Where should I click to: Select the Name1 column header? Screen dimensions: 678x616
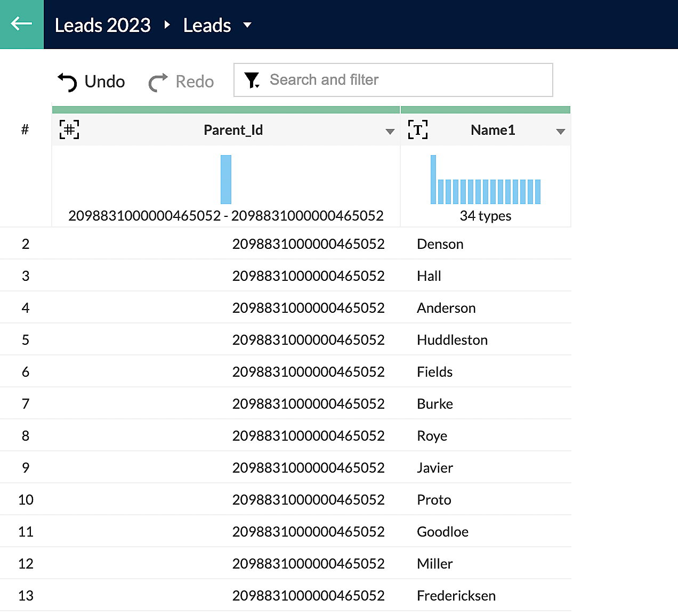pos(493,130)
